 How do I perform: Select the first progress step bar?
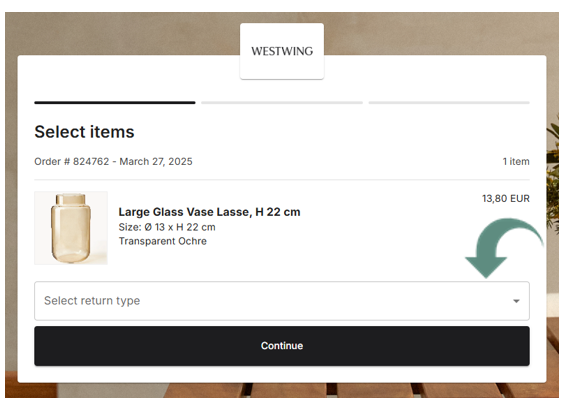coord(115,103)
